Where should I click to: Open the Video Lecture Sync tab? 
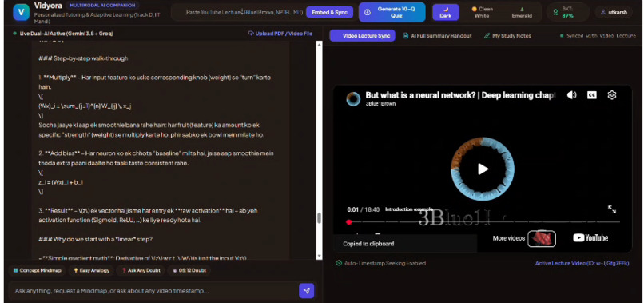(362, 36)
